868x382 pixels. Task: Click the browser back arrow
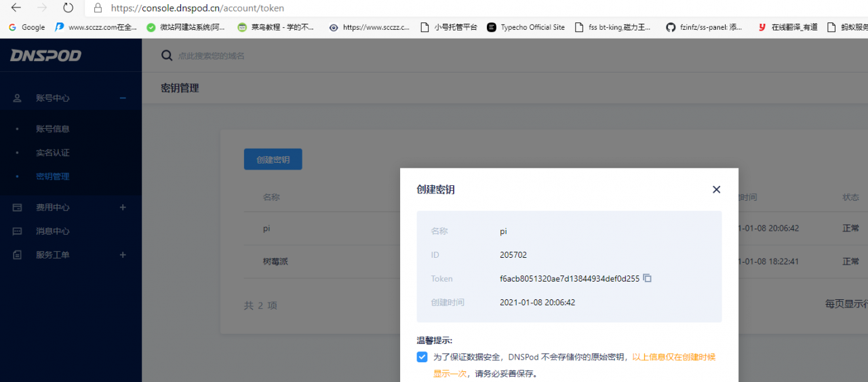[16, 8]
